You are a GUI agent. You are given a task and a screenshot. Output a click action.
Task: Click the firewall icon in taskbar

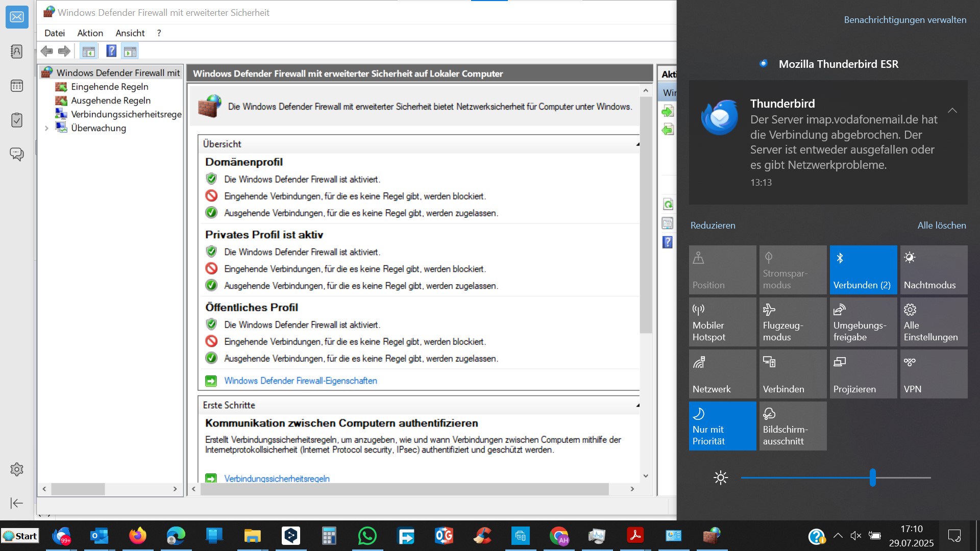pos(712,536)
